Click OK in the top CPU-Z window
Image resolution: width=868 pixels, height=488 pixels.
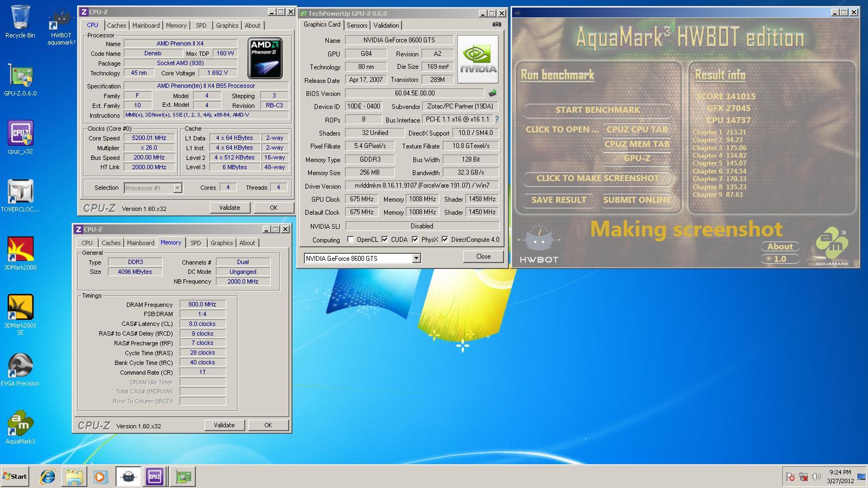(273, 208)
